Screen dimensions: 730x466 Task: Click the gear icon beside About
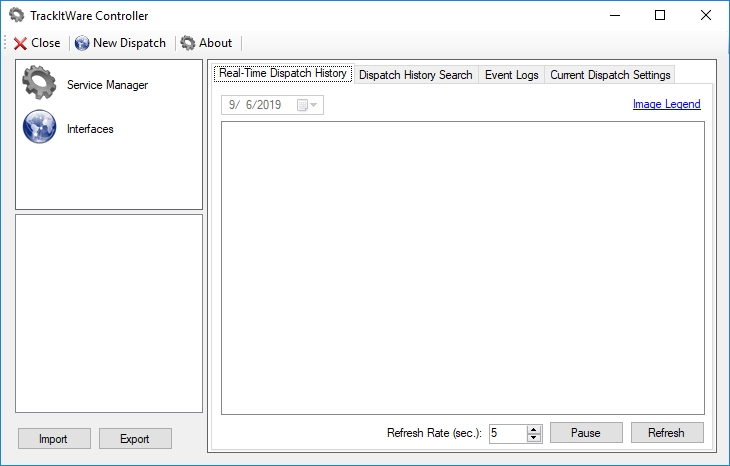188,43
